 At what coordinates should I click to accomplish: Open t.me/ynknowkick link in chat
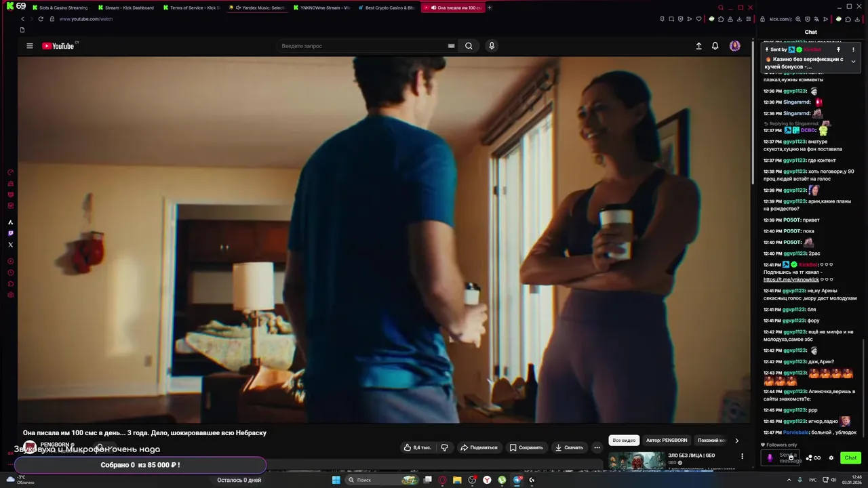coord(791,279)
